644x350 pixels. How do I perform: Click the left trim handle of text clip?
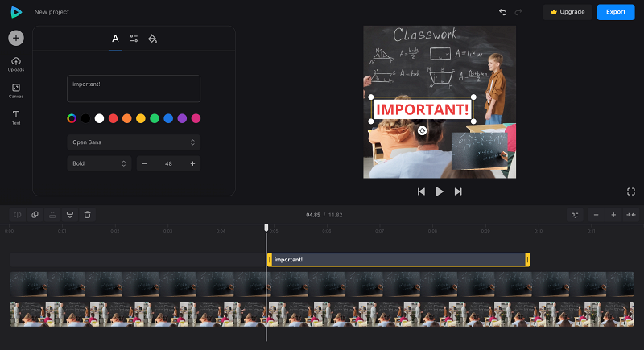tap(270, 260)
